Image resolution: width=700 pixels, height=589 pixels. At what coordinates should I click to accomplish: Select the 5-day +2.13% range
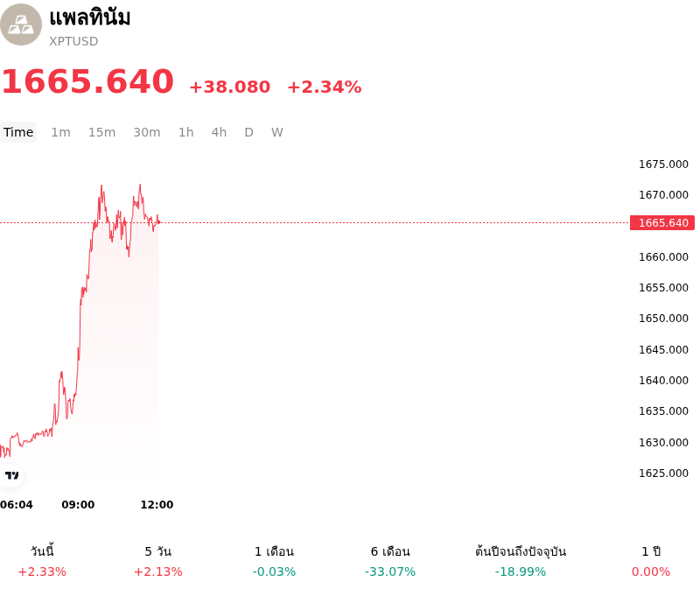(158, 561)
